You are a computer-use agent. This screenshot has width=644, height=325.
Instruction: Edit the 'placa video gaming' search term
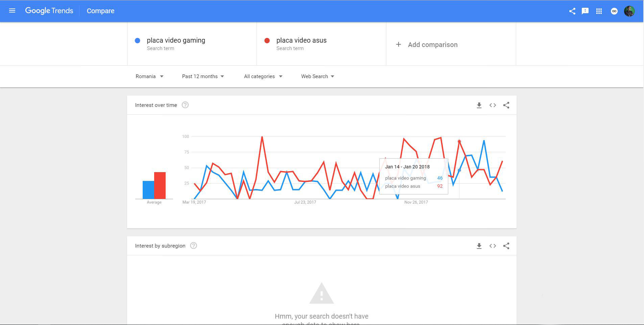[176, 41]
